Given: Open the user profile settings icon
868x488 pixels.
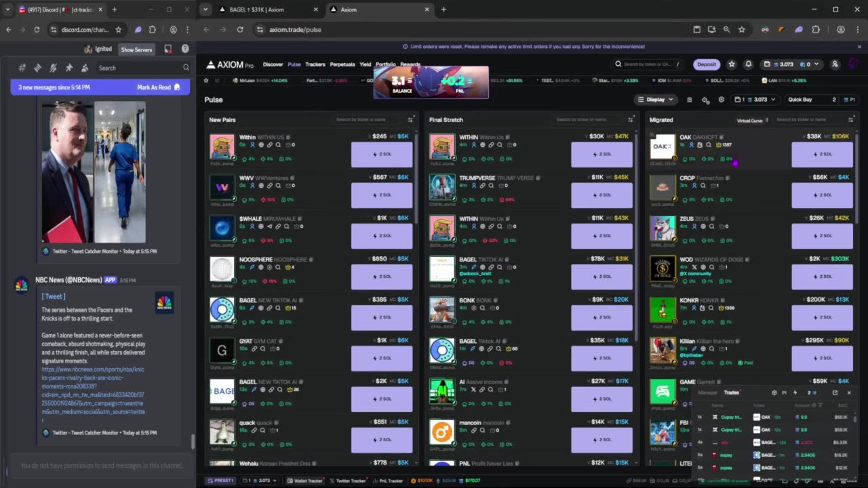Looking at the screenshot, I should point(835,64).
